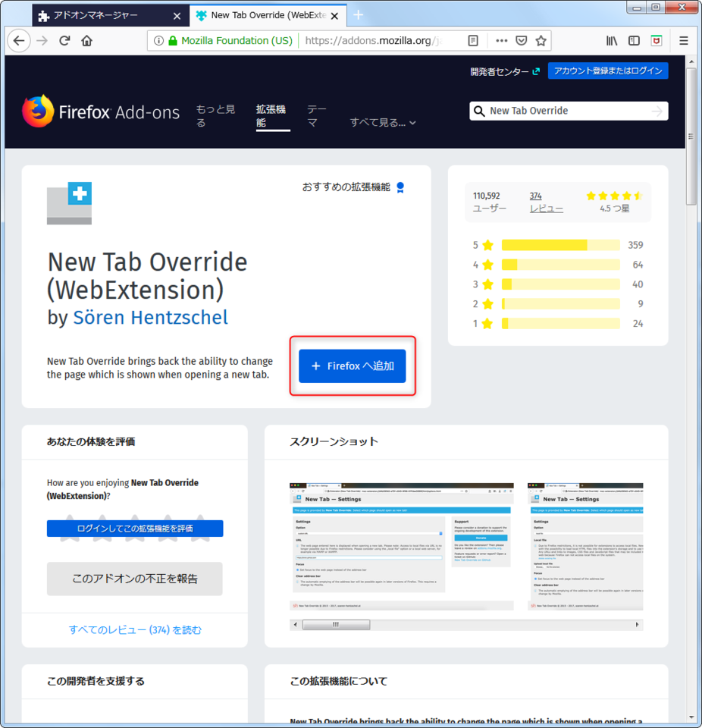Reload the current page
The height and width of the screenshot is (728, 702).
(64, 41)
